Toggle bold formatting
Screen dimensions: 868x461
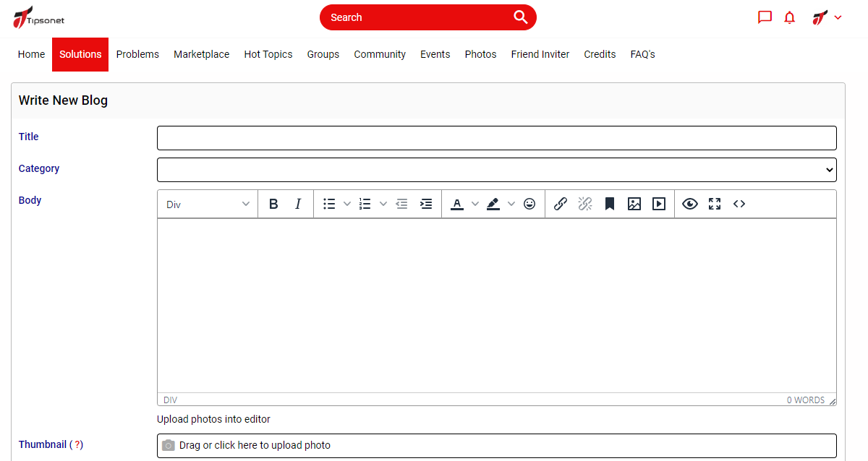click(x=273, y=204)
